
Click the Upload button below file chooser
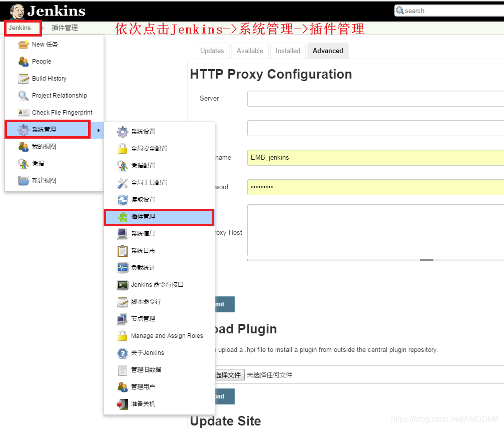[225, 396]
